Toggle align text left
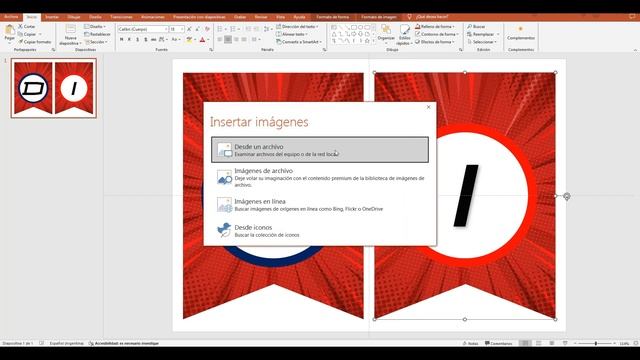640x360 pixels. click(x=220, y=40)
